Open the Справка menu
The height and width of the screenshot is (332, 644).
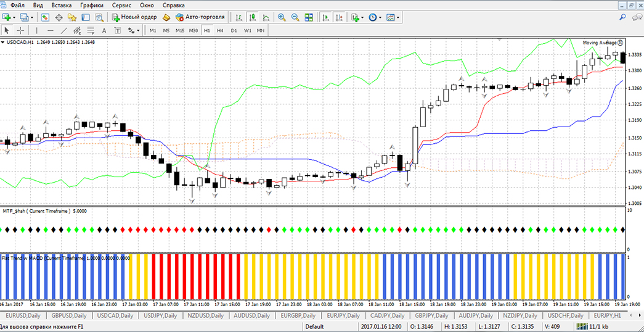point(173,6)
